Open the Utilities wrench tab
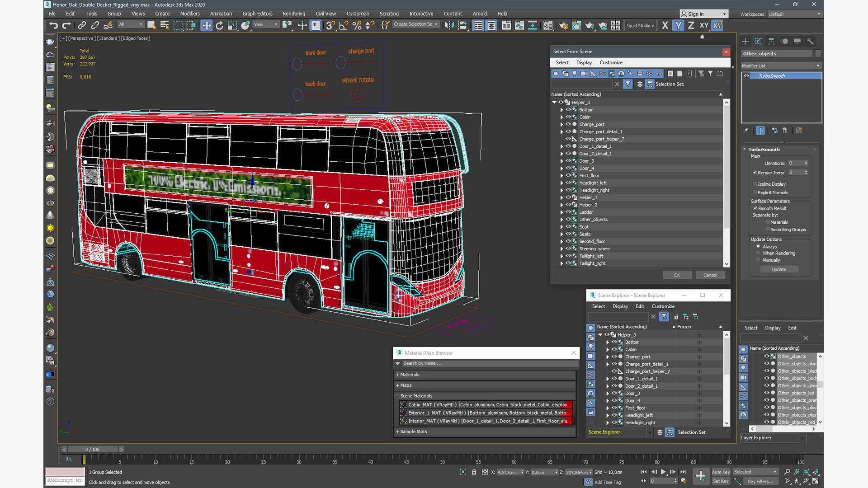 point(811,41)
